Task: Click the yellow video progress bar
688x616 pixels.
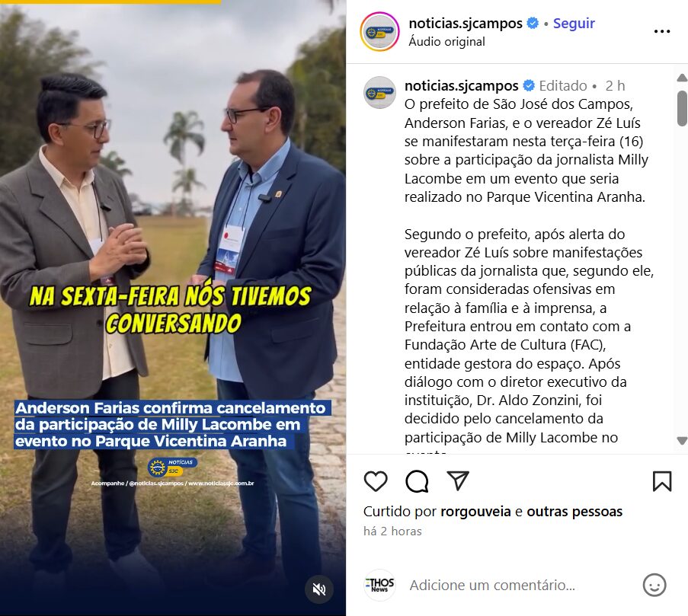Action: [110, 2]
